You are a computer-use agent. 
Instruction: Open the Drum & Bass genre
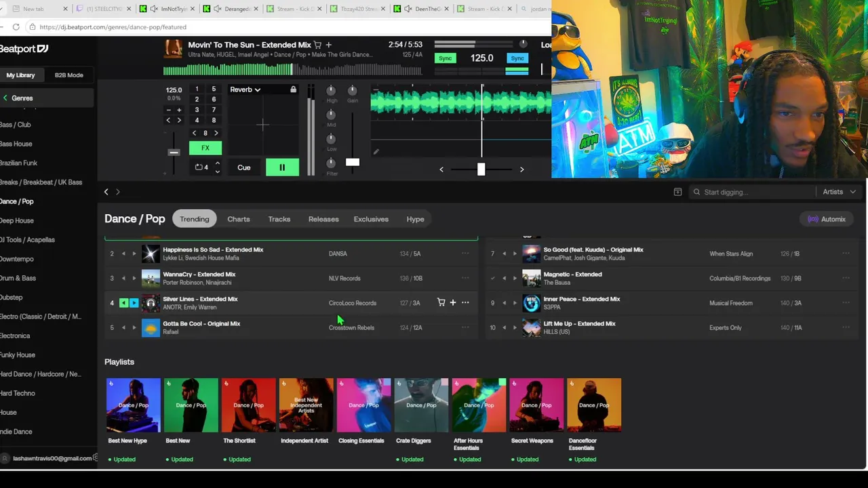pos(18,278)
